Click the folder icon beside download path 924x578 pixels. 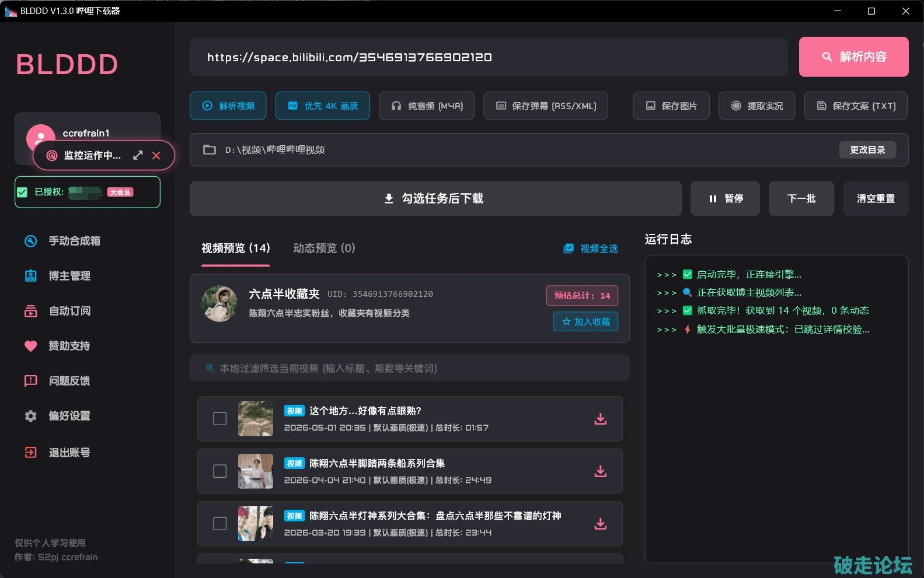point(209,150)
